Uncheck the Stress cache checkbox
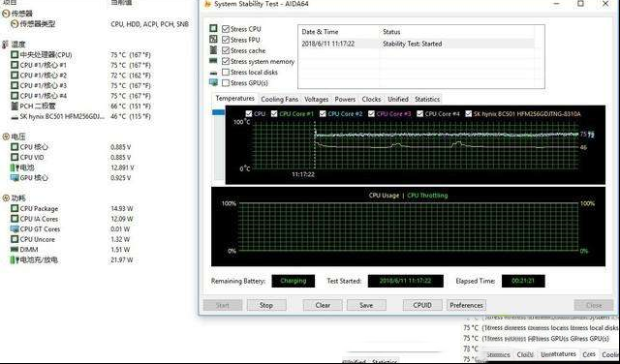Screen dimensions: 620x364 (226, 50)
